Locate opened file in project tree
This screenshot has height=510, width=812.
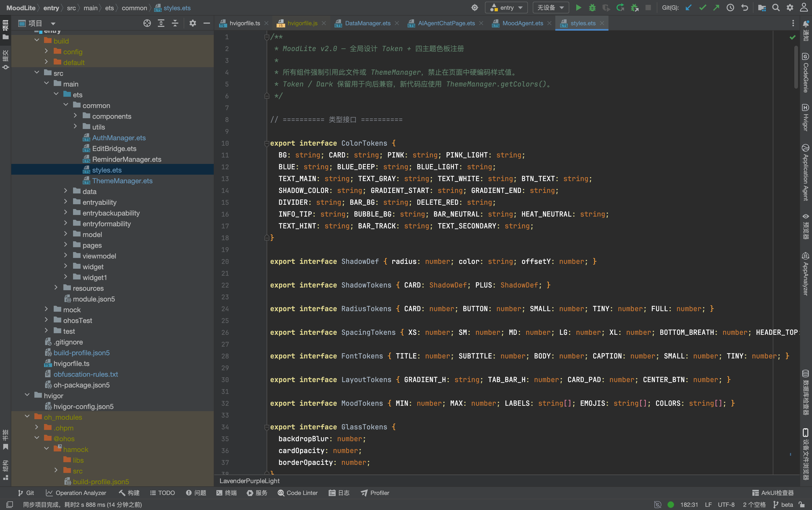pyautogui.click(x=147, y=23)
